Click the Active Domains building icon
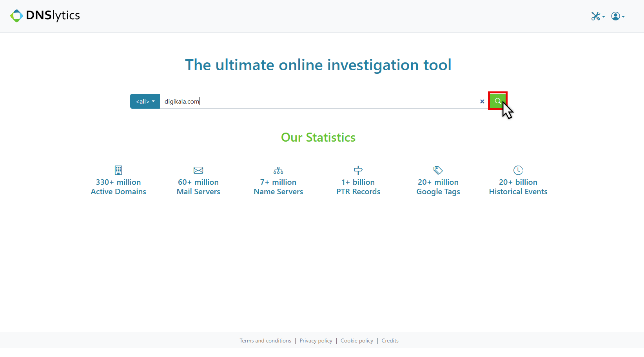The image size is (644, 357). (x=118, y=170)
